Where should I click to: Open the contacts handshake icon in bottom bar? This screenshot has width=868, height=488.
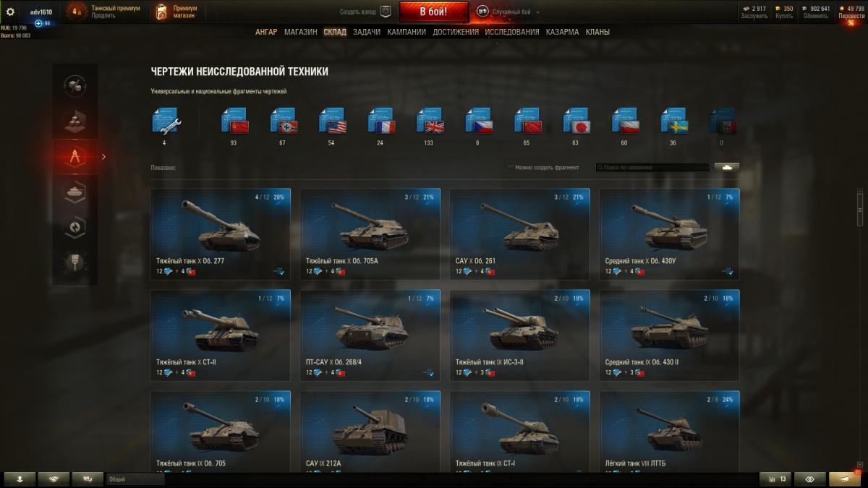54,479
